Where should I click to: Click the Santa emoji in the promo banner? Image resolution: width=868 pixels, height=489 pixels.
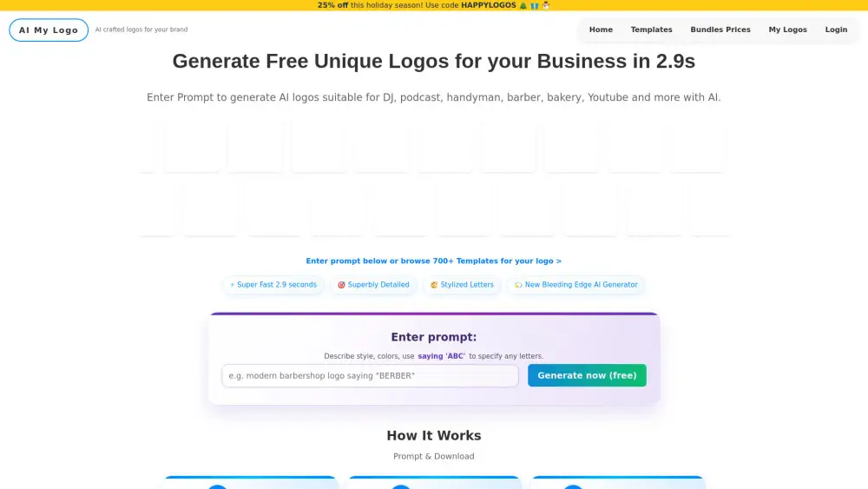click(x=546, y=5)
